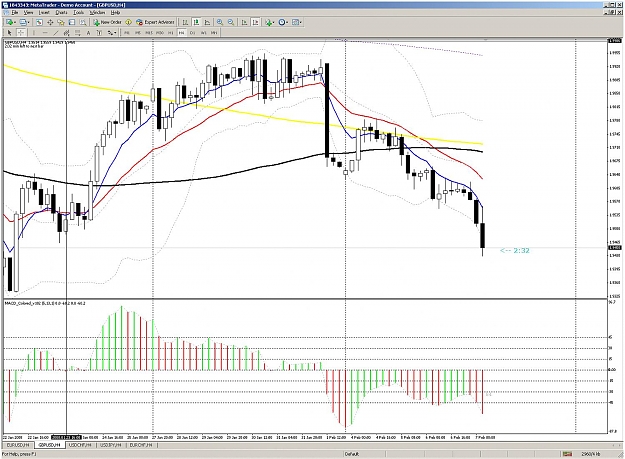Open the File menu

[15, 13]
